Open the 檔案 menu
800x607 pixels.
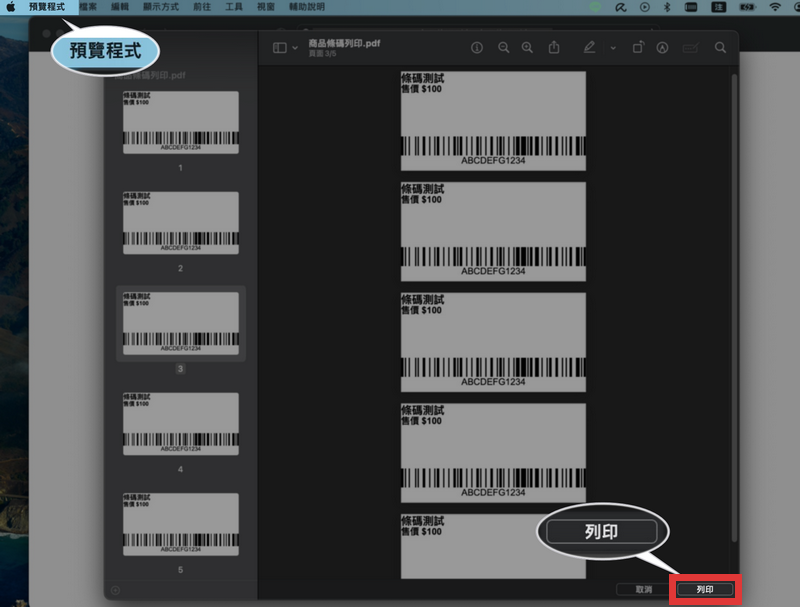pos(88,7)
